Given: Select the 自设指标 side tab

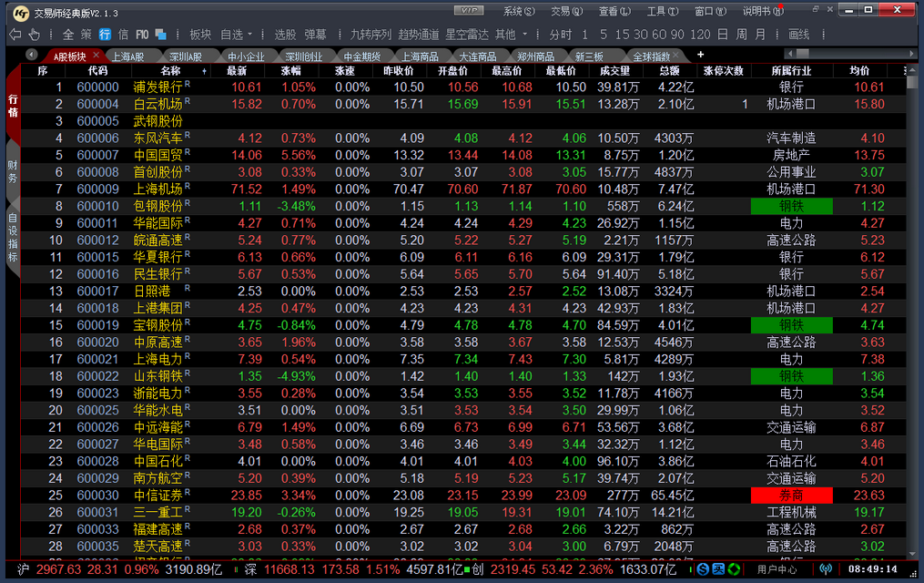Looking at the screenshot, I should coord(13,238).
